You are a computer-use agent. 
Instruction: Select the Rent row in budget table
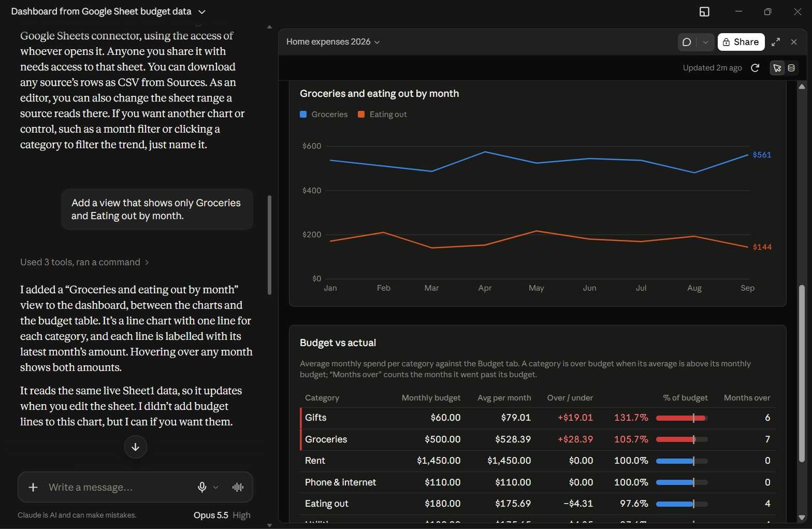538,461
